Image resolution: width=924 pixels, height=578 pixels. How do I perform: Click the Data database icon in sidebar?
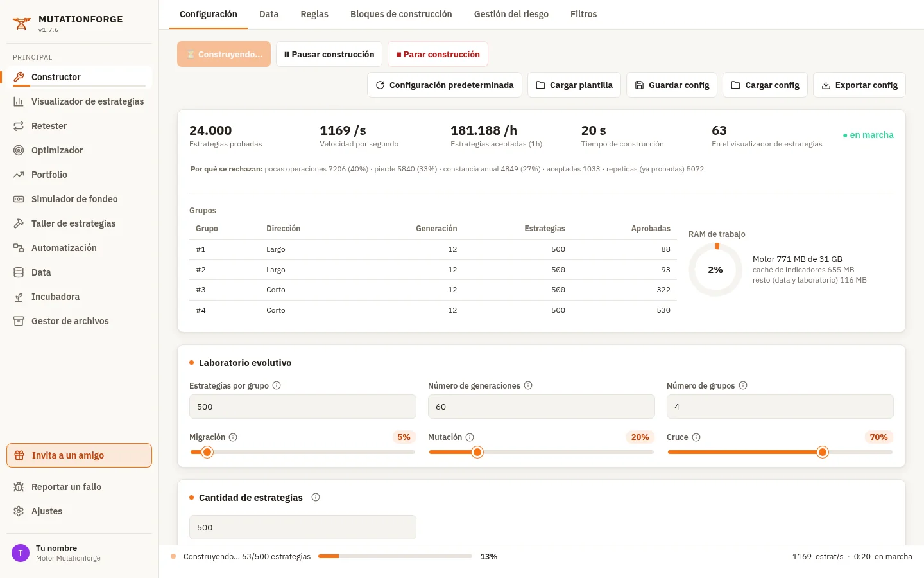(19, 272)
